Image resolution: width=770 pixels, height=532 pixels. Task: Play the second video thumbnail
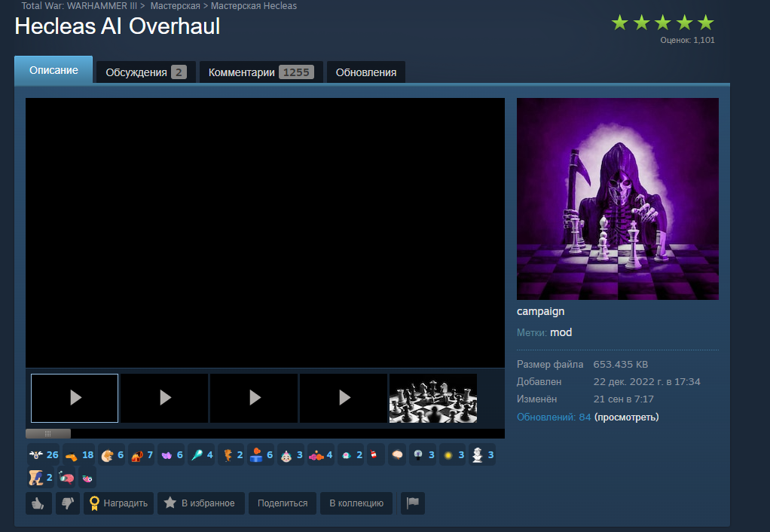coord(164,398)
